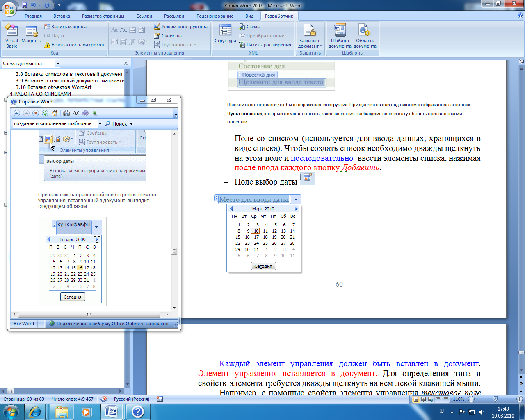Go back in the Help window
The height and width of the screenshot is (420, 525).
pos(17,113)
